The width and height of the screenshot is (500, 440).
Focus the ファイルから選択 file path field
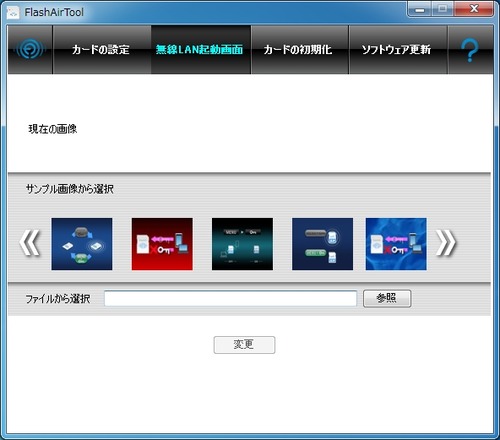pos(230,298)
